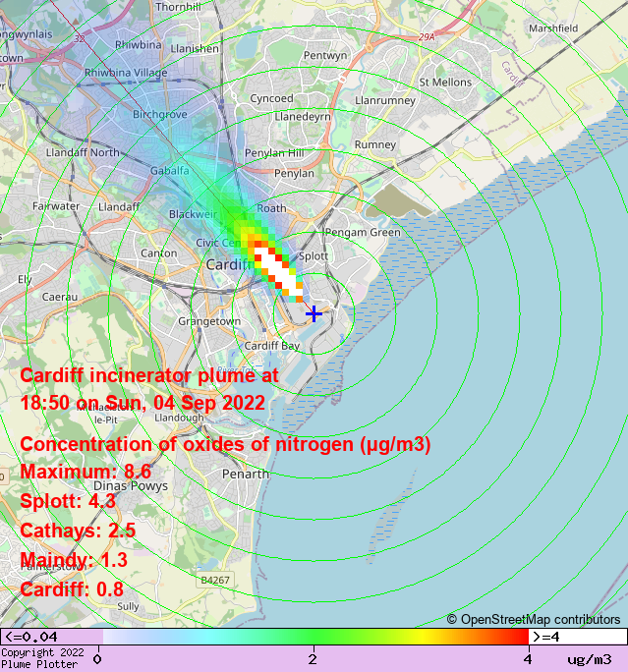This screenshot has height=672, width=628.
Task: Click the '18:50 on Sun, 04 Sep 2022' timestamp
Action: point(143,403)
